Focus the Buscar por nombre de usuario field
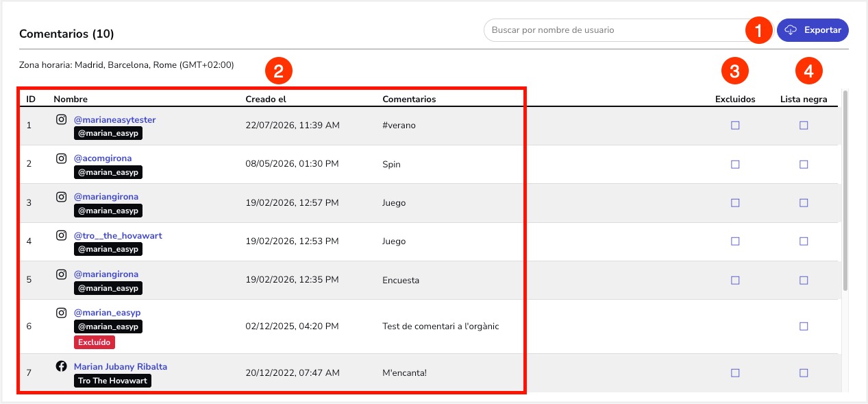 [x=617, y=30]
